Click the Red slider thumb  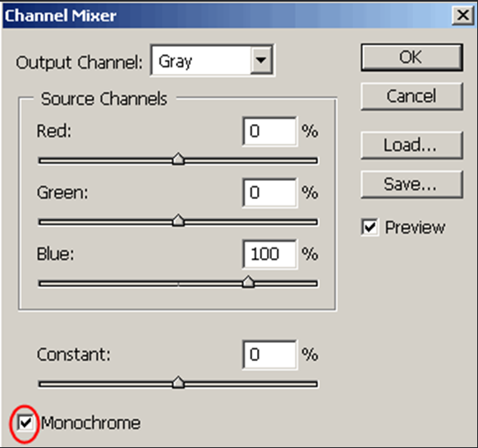[x=178, y=159]
